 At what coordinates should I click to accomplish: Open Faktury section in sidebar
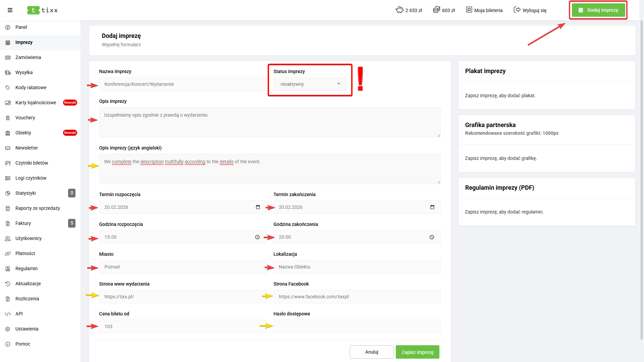tap(23, 223)
